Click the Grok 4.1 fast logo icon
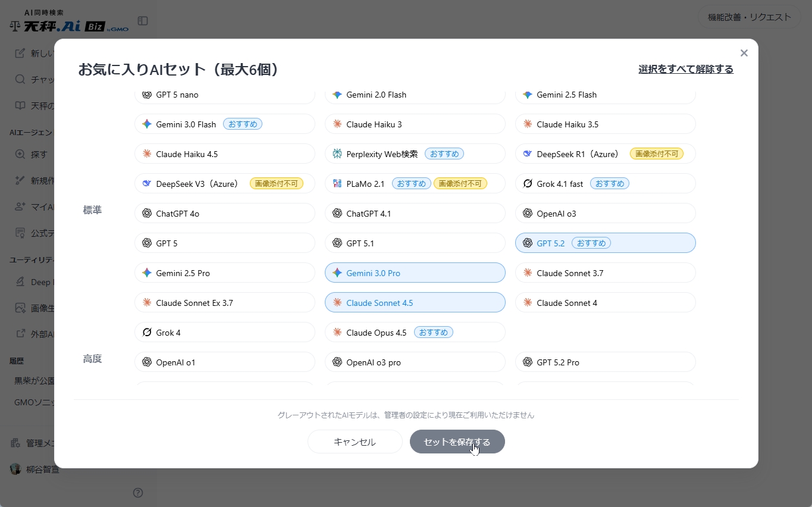Image resolution: width=812 pixels, height=507 pixels. [x=528, y=184]
